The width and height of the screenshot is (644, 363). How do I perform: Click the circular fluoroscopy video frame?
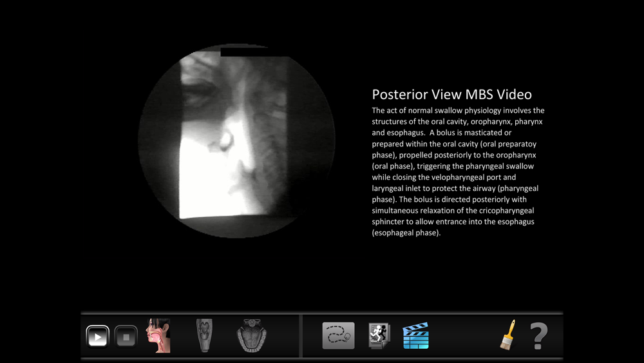point(236,141)
